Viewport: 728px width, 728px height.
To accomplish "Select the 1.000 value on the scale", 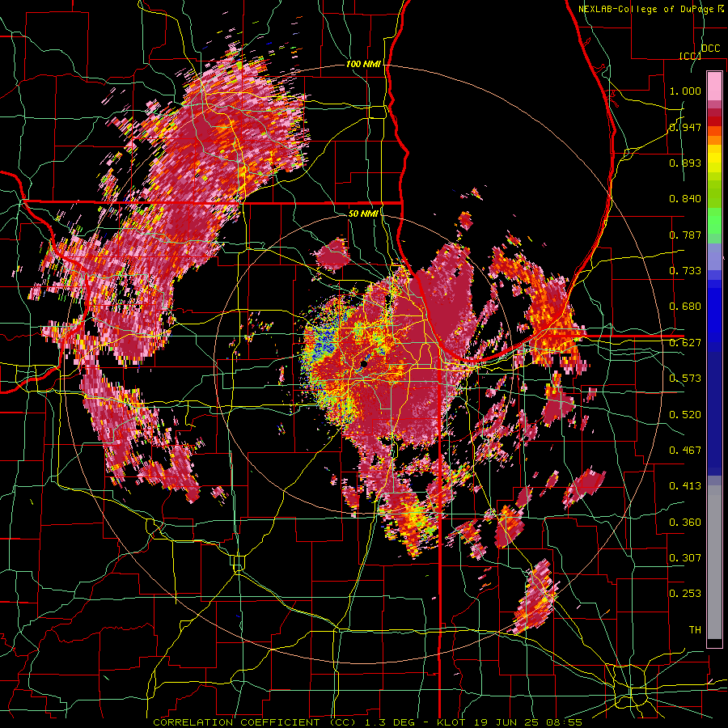I will point(685,91).
